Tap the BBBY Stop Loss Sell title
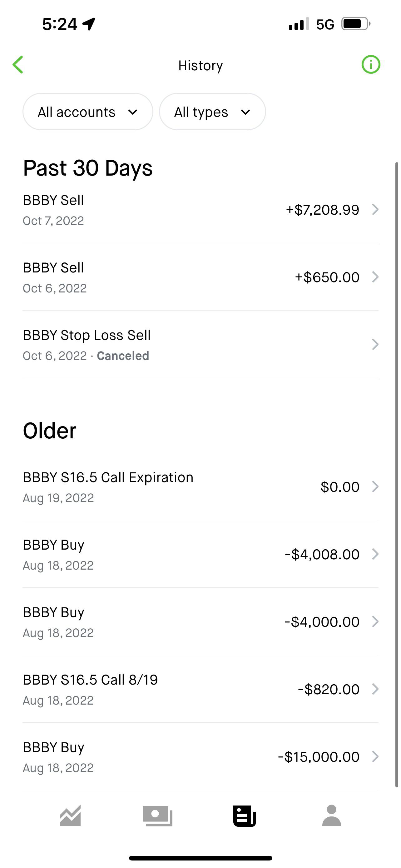The image size is (401, 868). (x=87, y=335)
